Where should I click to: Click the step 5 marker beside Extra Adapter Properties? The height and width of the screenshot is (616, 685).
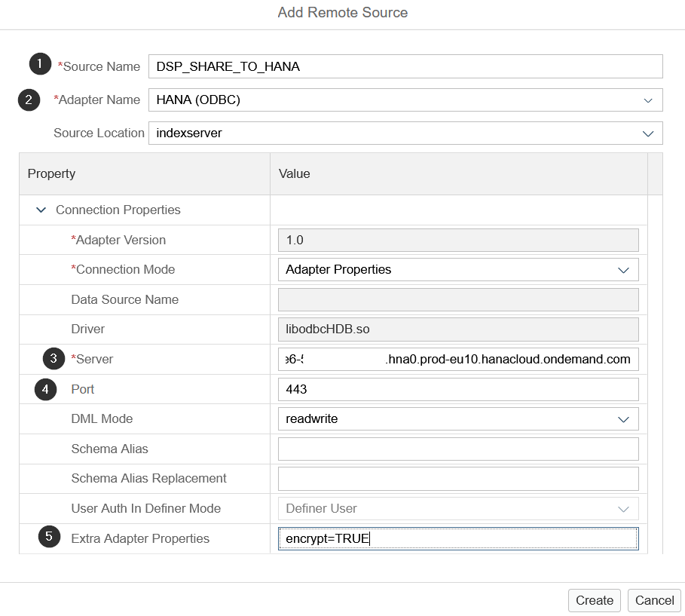point(50,536)
